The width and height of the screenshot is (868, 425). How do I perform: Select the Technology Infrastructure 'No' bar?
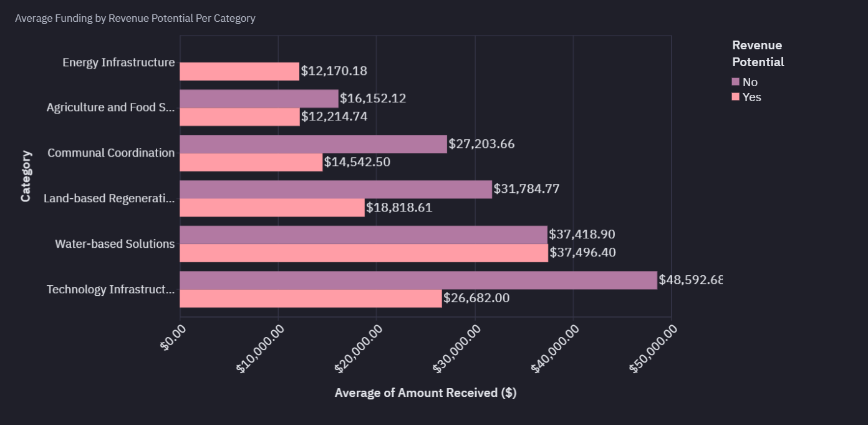[418, 280]
